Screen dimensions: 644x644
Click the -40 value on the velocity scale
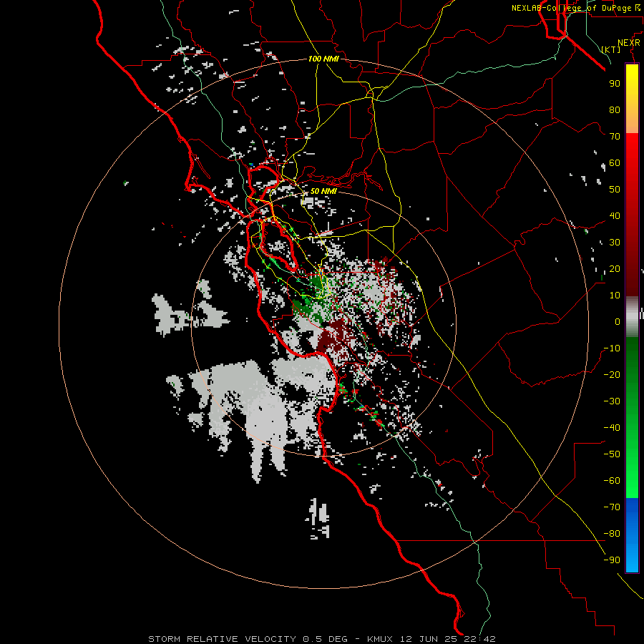coord(612,428)
